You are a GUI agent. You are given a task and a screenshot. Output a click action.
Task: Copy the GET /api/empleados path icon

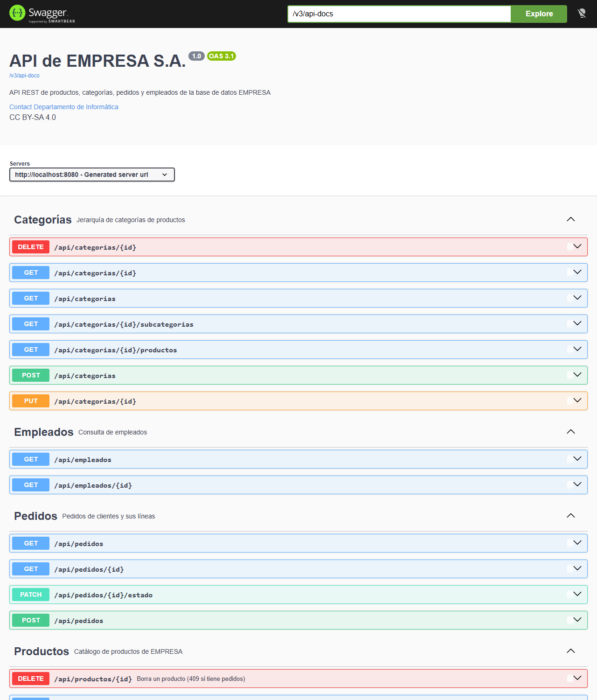(570, 459)
